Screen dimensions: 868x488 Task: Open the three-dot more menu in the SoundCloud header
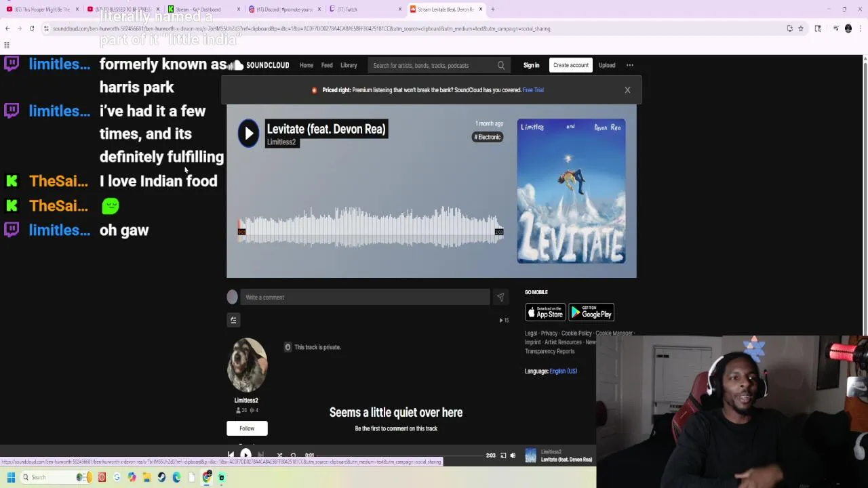coord(630,65)
